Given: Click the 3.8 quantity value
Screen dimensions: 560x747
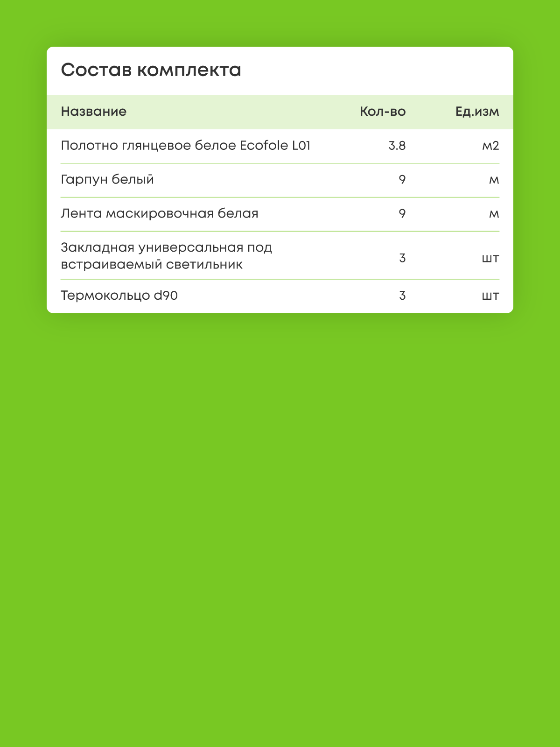Looking at the screenshot, I should pyautogui.click(x=397, y=146).
